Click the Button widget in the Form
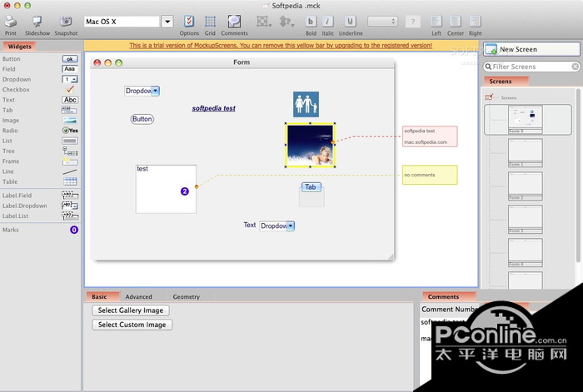The height and width of the screenshot is (392, 583). pyautogui.click(x=142, y=119)
